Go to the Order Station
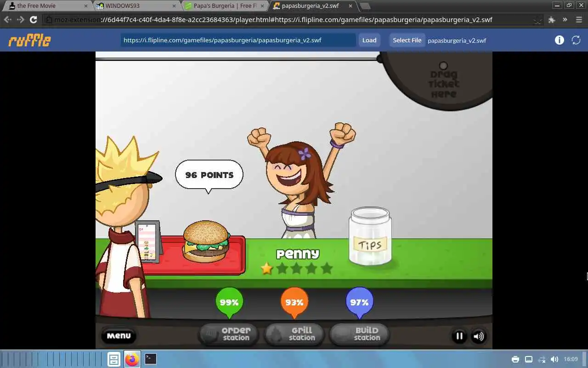This screenshot has height=368, width=588. 228,334
